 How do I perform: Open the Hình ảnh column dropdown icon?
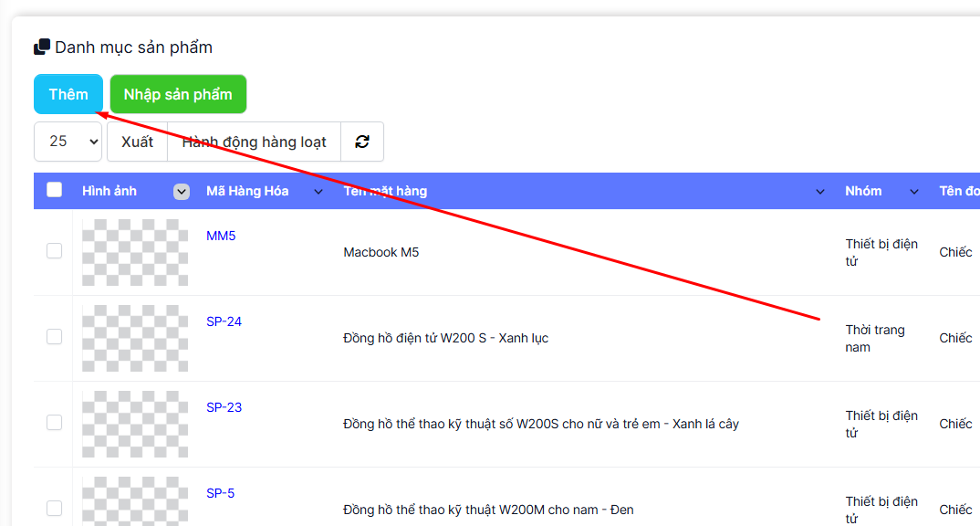click(182, 191)
